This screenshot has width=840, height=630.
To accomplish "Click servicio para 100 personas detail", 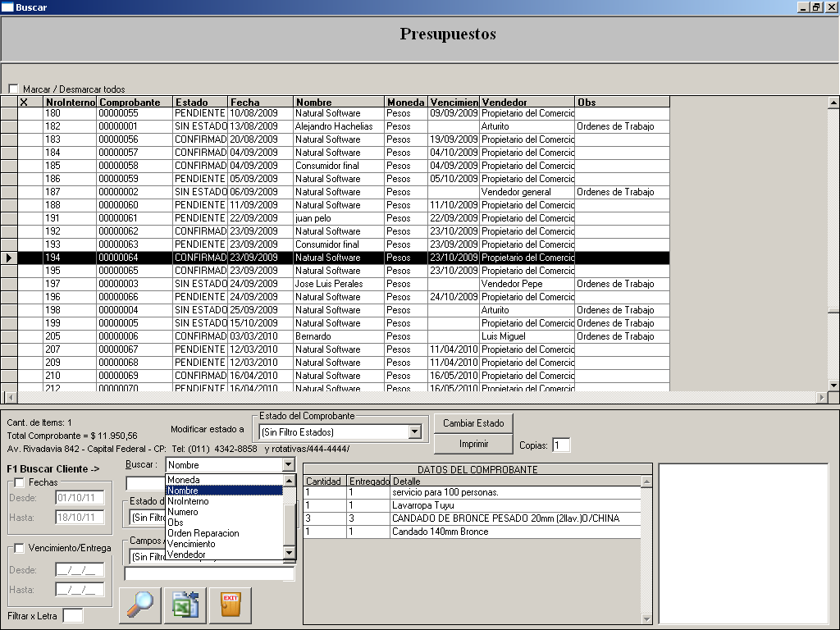I will click(472, 492).
